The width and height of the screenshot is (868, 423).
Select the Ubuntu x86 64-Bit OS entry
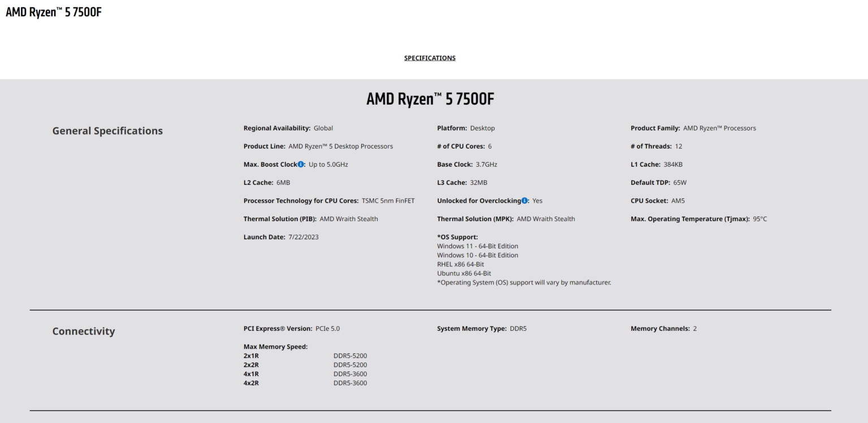(x=464, y=273)
